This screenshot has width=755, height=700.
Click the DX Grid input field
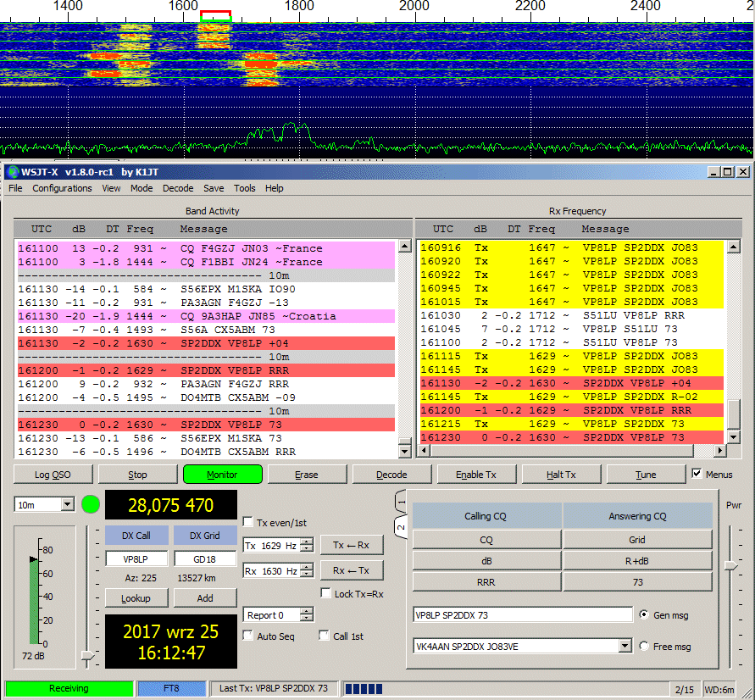(x=205, y=559)
